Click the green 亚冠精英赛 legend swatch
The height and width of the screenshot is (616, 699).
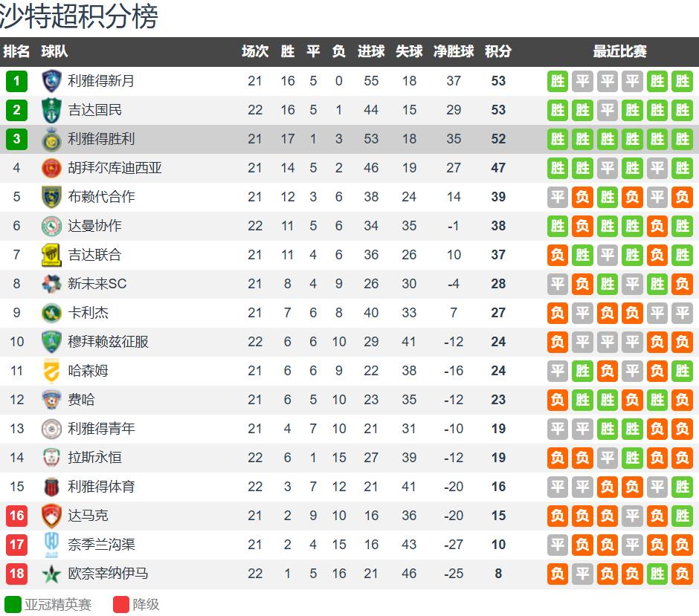click(13, 604)
